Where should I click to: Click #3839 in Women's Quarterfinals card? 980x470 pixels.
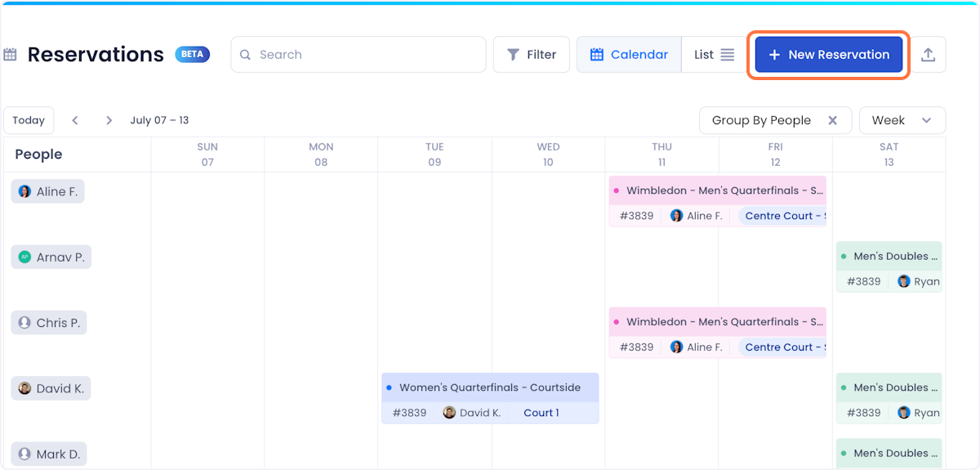click(409, 413)
